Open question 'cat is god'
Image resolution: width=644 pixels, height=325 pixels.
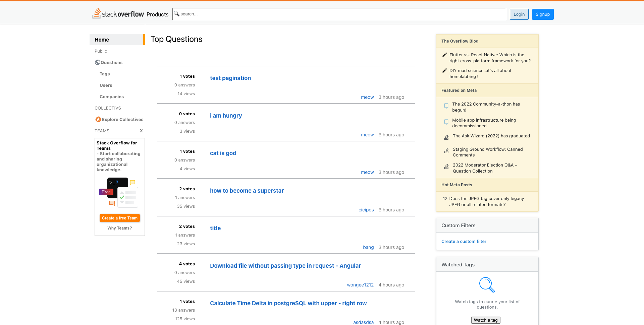[223, 153]
